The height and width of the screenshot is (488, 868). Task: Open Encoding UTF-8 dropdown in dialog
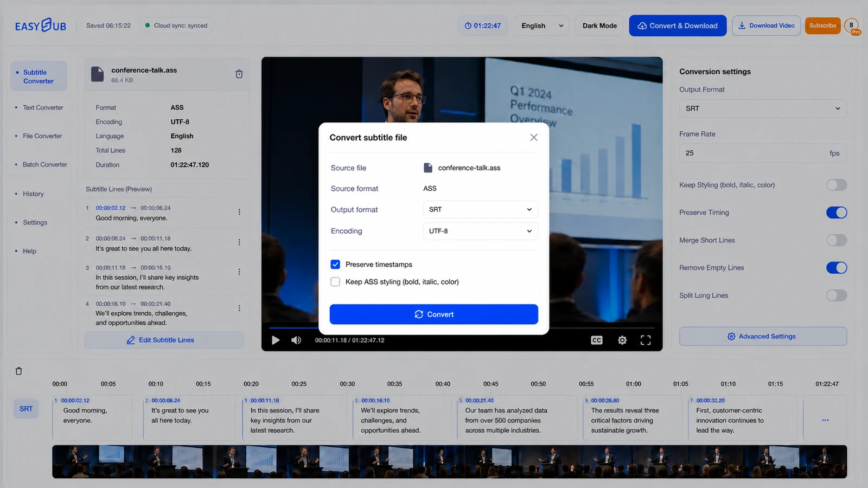coord(481,231)
